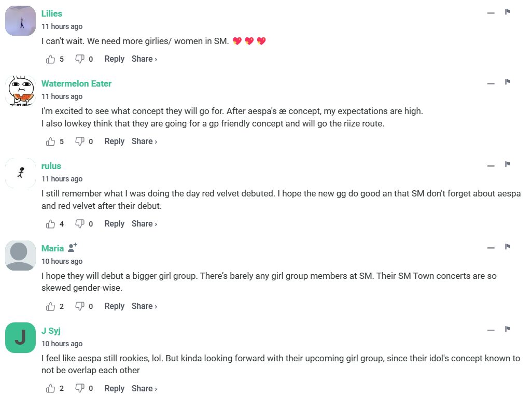Flag the comment by Lilies
Screen dimensions: 532x396
[x=508, y=12]
